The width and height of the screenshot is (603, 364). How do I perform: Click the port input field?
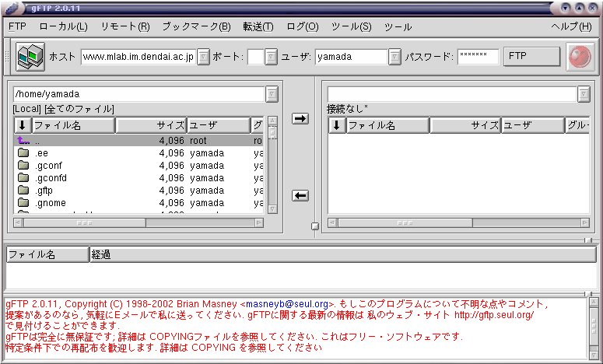pos(256,57)
